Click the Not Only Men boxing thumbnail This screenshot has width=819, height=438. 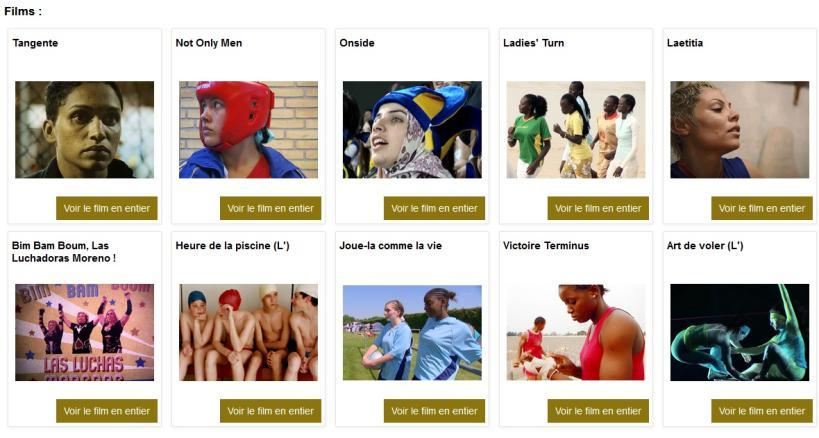point(248,129)
